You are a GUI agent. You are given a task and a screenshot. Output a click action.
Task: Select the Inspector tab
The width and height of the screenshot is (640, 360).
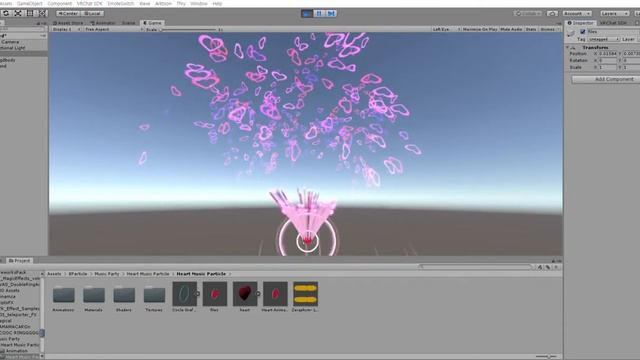pyautogui.click(x=581, y=23)
